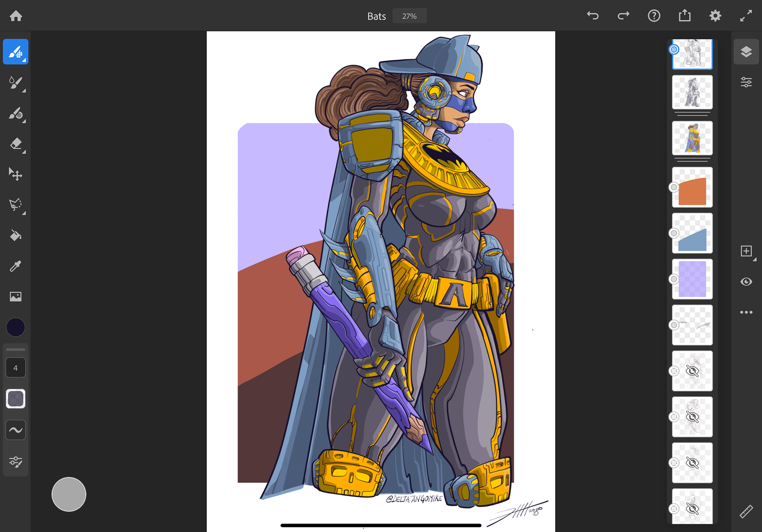This screenshot has height=532, width=762.
Task: Open the Place Image tool
Action: coord(16,296)
